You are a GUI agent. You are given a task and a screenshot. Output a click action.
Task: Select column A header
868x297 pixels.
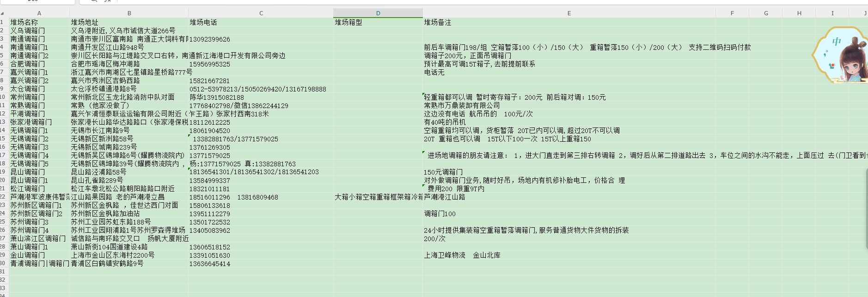39,13
